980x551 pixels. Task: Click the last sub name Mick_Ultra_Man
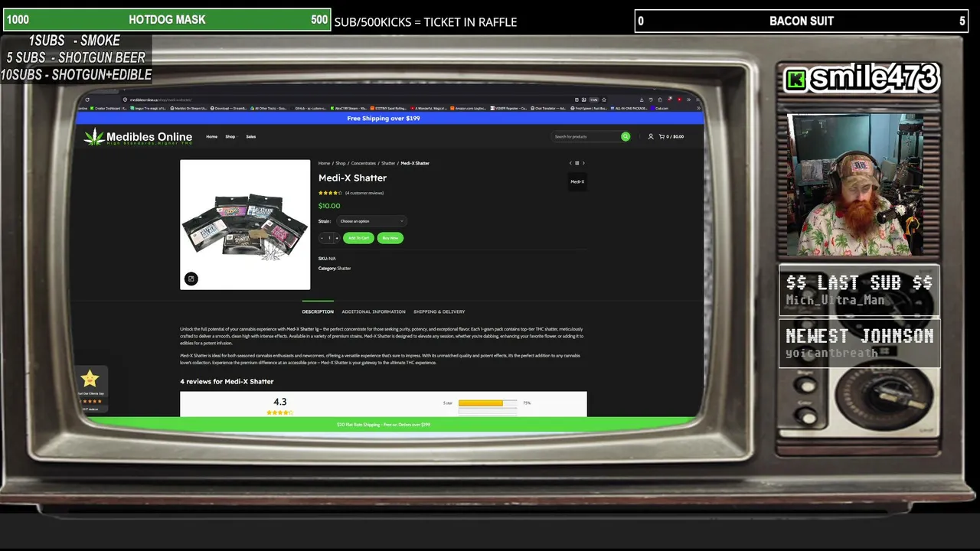(835, 301)
